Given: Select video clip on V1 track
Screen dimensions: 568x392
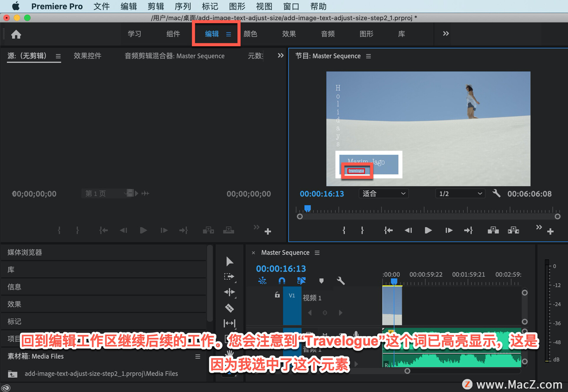Looking at the screenshot, I should click(x=392, y=305).
